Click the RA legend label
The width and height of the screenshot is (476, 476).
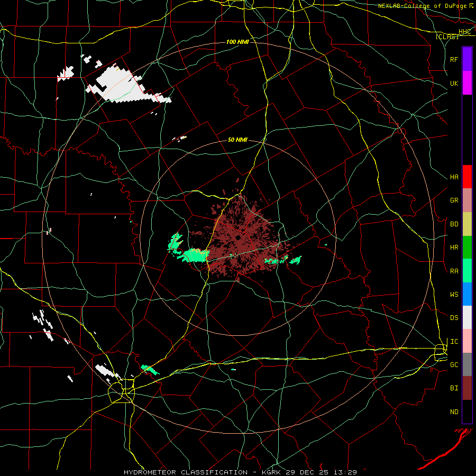pos(454,271)
